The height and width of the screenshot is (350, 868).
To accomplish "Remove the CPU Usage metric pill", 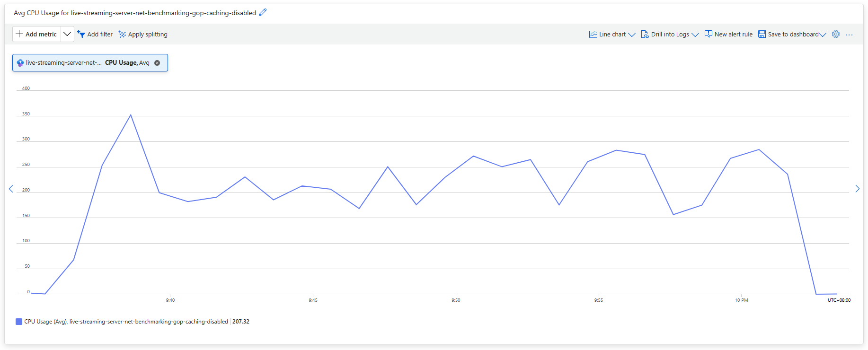I will 157,63.
